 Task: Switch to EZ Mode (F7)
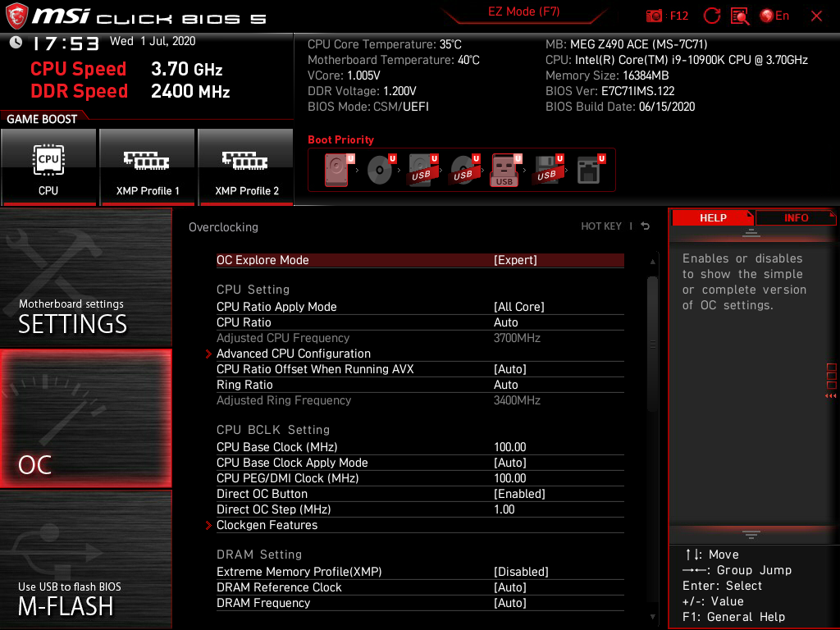pyautogui.click(x=525, y=11)
